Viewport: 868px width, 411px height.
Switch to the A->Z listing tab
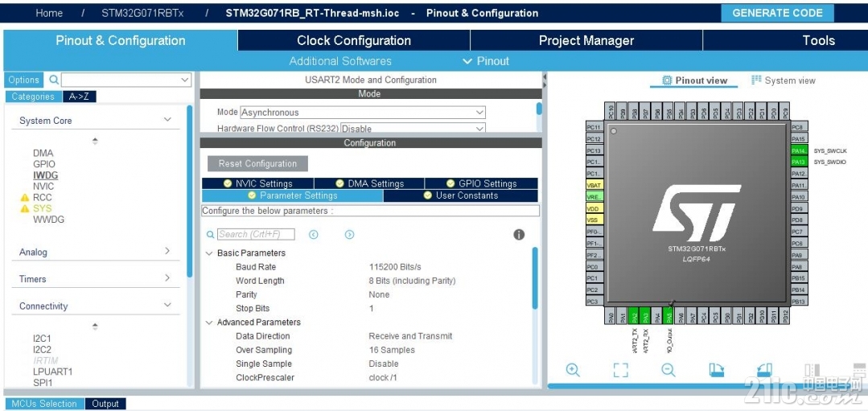pyautogui.click(x=79, y=97)
